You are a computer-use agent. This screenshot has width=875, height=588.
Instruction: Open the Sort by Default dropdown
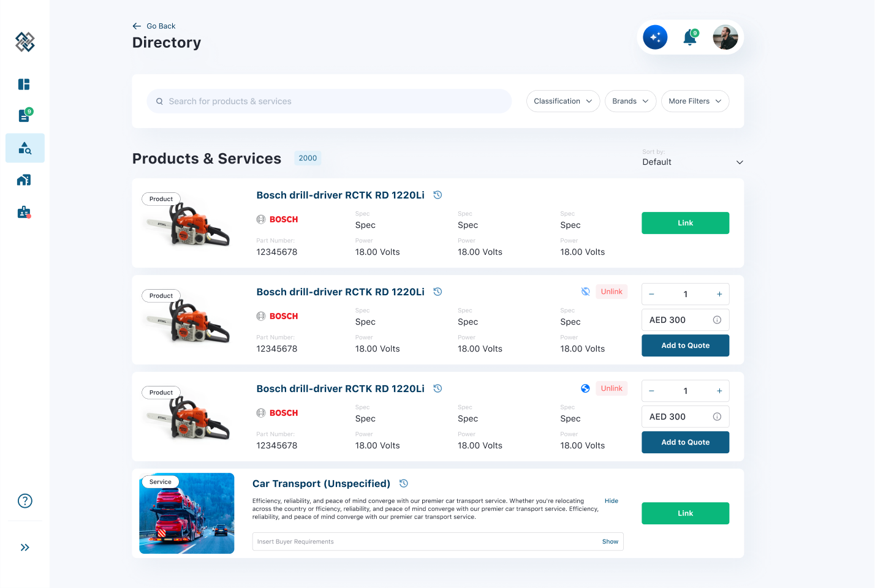pos(692,162)
